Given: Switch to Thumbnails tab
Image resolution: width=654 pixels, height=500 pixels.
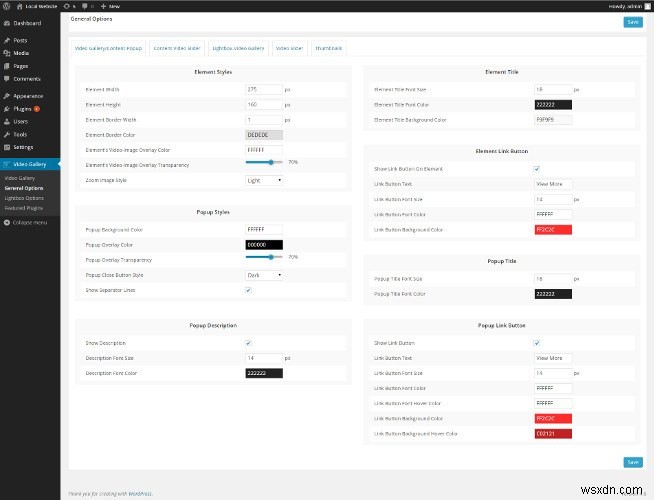Looking at the screenshot, I should coord(329,48).
